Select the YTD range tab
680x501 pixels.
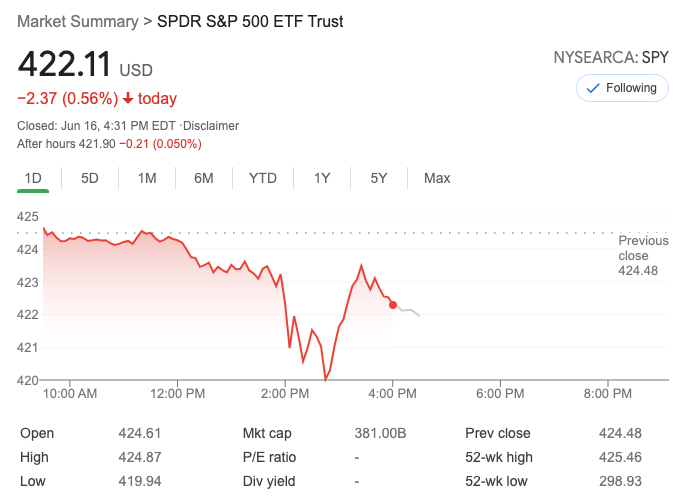[263, 178]
